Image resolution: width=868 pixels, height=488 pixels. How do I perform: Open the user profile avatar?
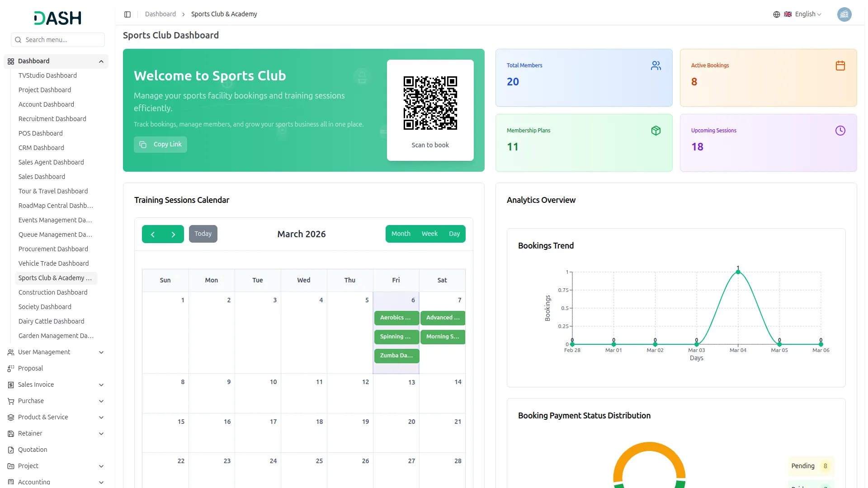click(x=844, y=14)
